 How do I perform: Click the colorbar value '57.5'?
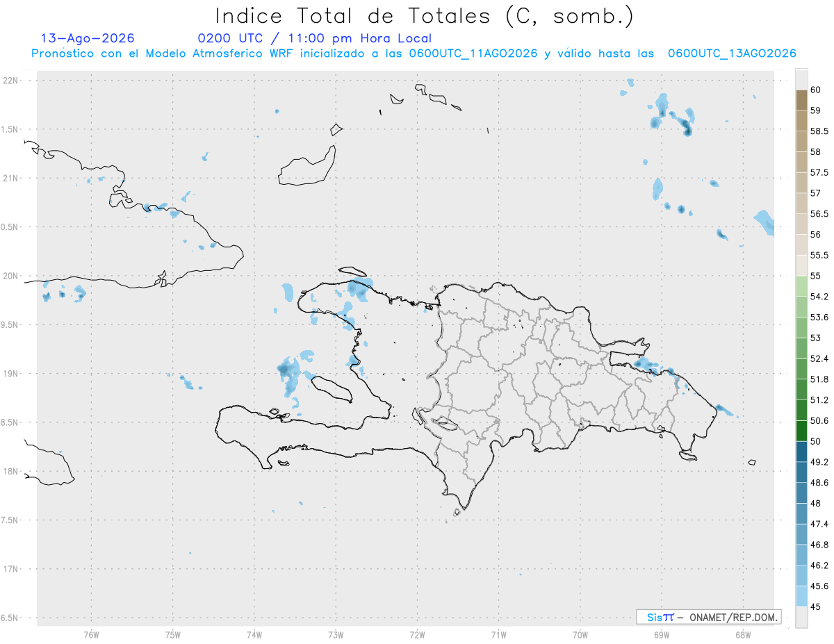pos(819,172)
